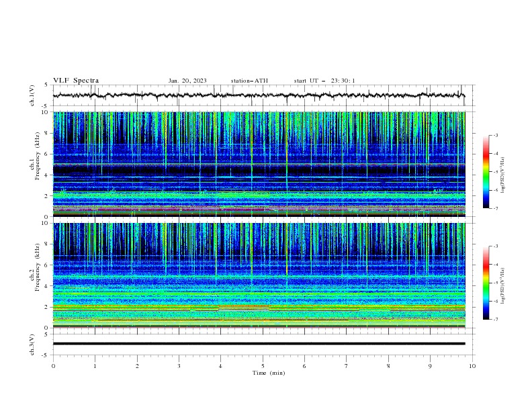This screenshot has width=532, height=411.
Task: Click inside the ch.1 spectrogram panel
Action: 259,164
